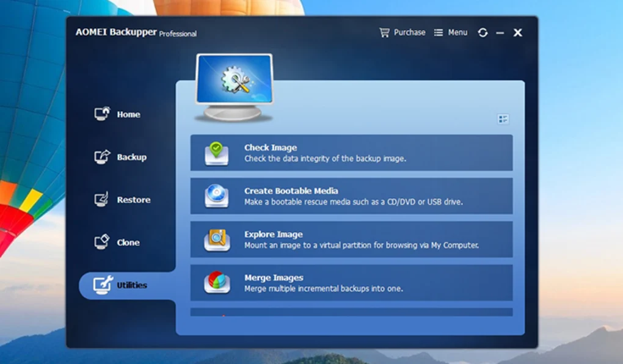
Task: Click the utilities monitor graphic at top
Action: pos(234,86)
